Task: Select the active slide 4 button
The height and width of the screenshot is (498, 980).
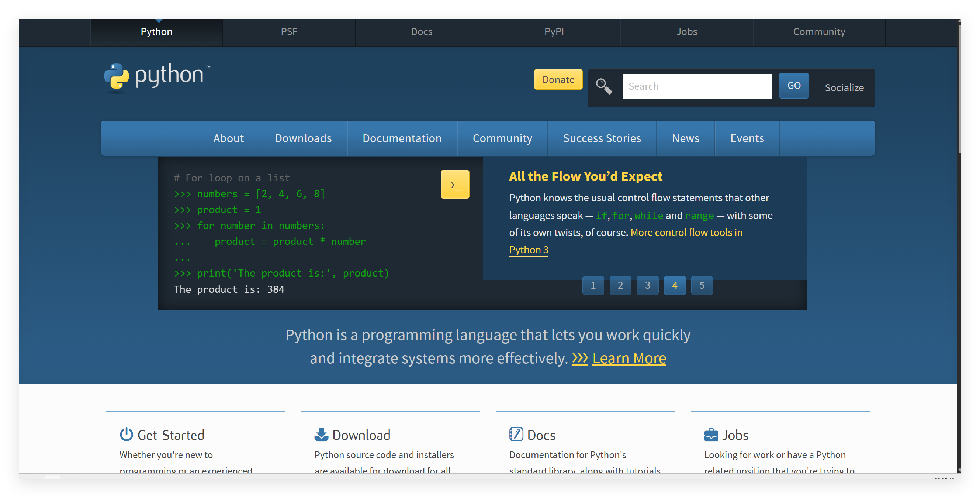Action: point(675,285)
